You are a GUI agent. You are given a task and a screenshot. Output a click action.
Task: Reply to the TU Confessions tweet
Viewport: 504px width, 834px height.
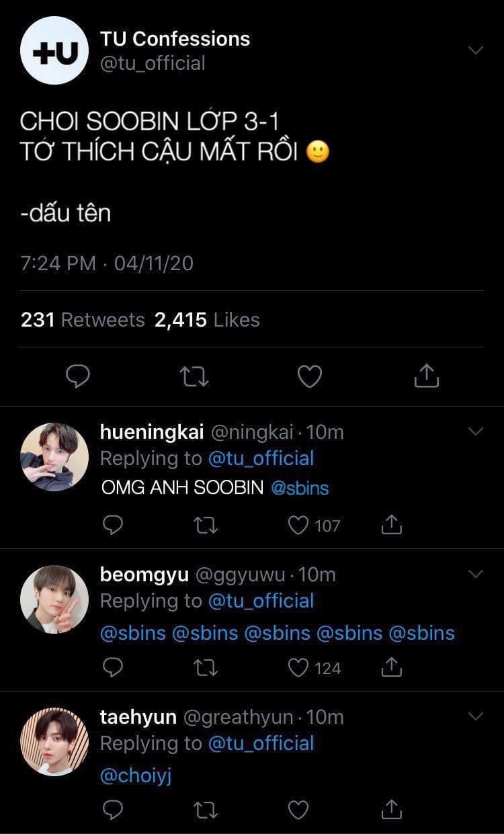(78, 376)
